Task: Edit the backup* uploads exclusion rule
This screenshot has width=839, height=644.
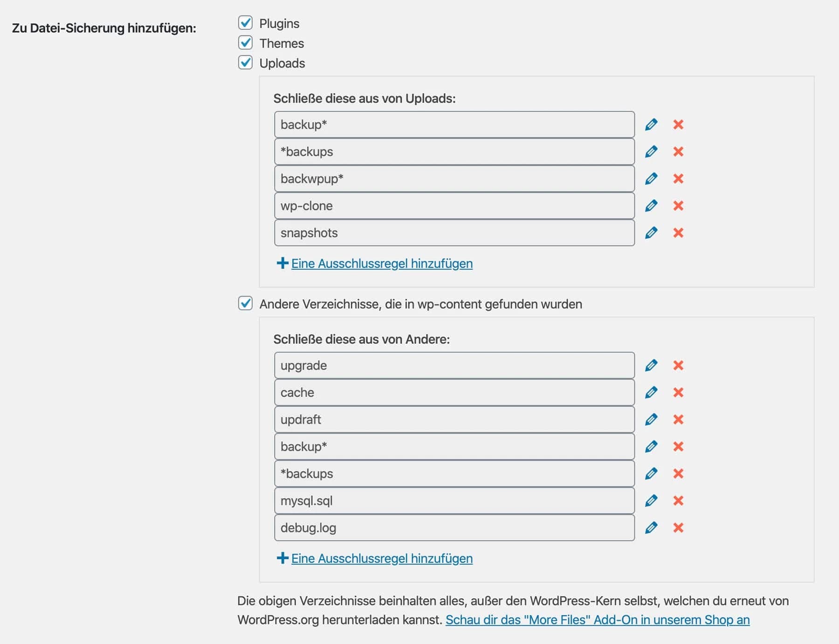Action: pos(652,124)
